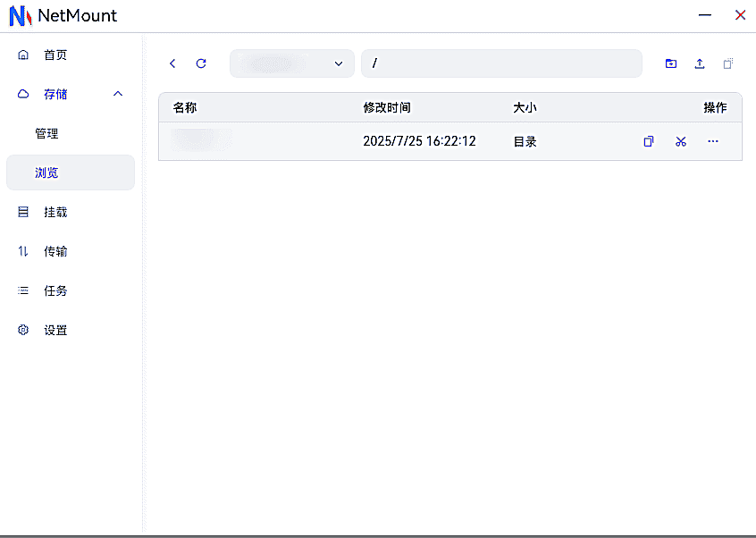
Task: Select 管理 under storage
Action: 71,133
